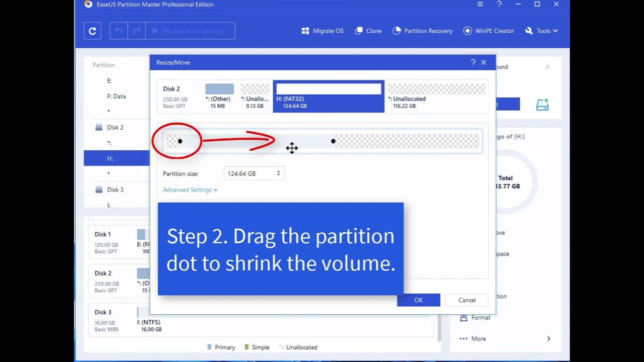Click the chevron arrow beside More
The height and width of the screenshot is (362, 644).
coord(548,339)
